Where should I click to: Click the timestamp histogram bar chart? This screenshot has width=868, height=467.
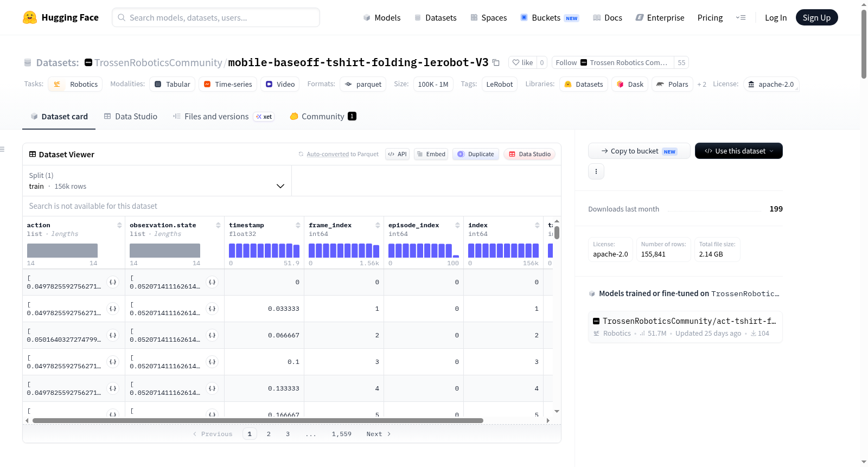(x=264, y=251)
